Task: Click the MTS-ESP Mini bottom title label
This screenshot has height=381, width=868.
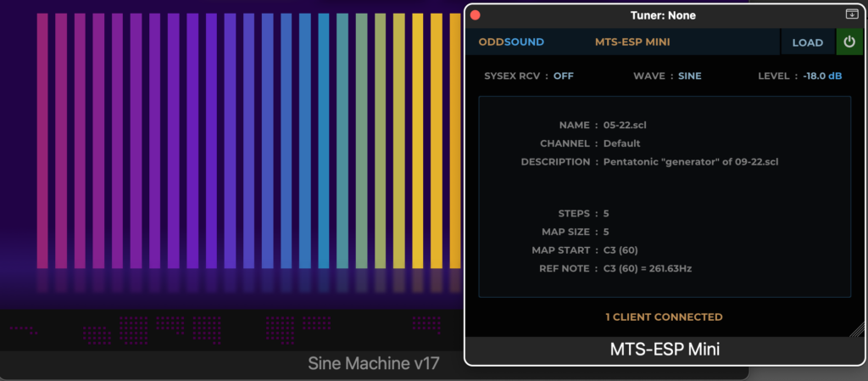Action: 665,350
